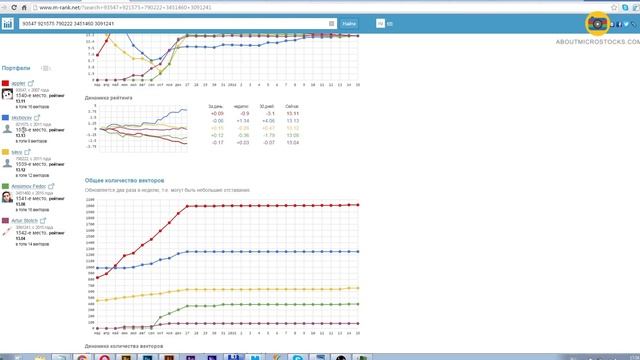
Task: Click Ansimov Fedor's photo avatar
Action: click(7, 197)
